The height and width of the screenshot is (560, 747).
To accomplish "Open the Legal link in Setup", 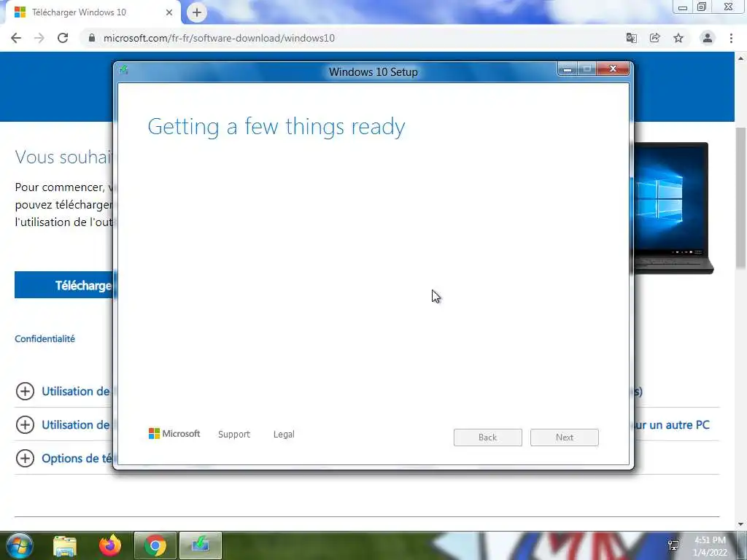I will click(x=284, y=435).
